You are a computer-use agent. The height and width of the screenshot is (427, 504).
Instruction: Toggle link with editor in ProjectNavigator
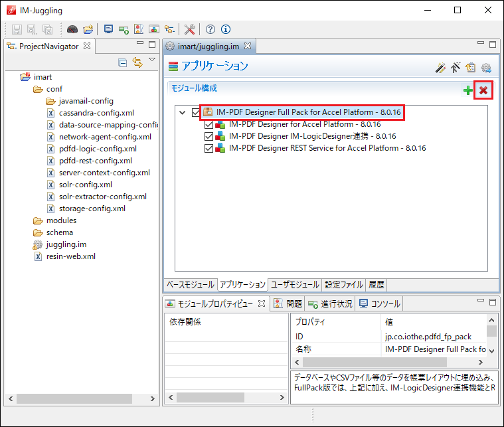(x=137, y=62)
